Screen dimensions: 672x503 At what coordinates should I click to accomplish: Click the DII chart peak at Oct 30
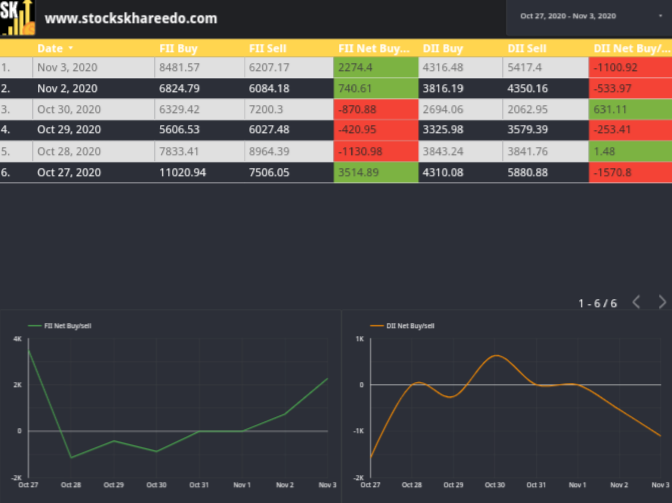[x=496, y=356]
